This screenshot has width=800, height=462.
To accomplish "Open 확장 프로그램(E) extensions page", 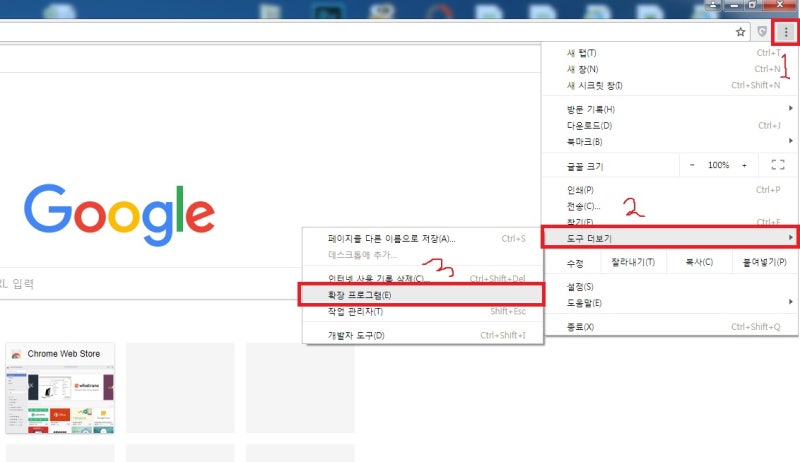I will pos(421,295).
